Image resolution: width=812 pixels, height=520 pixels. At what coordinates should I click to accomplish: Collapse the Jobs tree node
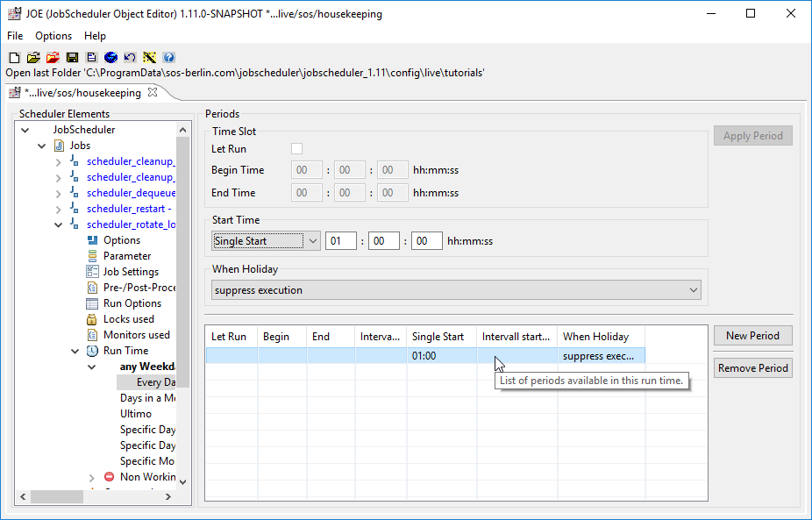tap(41, 146)
